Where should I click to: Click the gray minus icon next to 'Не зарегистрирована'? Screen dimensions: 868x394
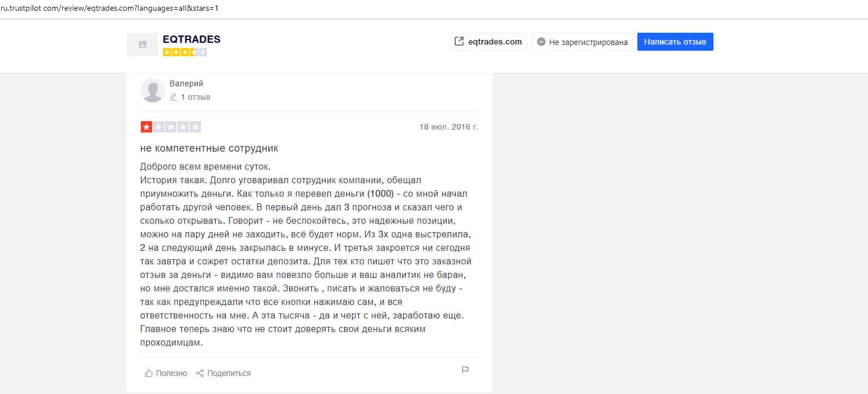click(541, 42)
